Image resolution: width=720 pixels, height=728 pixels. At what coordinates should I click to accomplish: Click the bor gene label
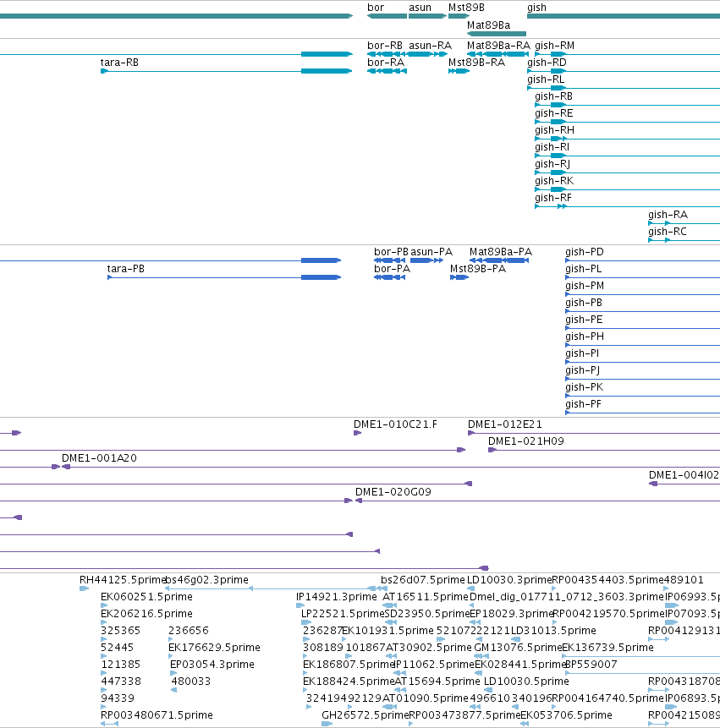(x=376, y=8)
